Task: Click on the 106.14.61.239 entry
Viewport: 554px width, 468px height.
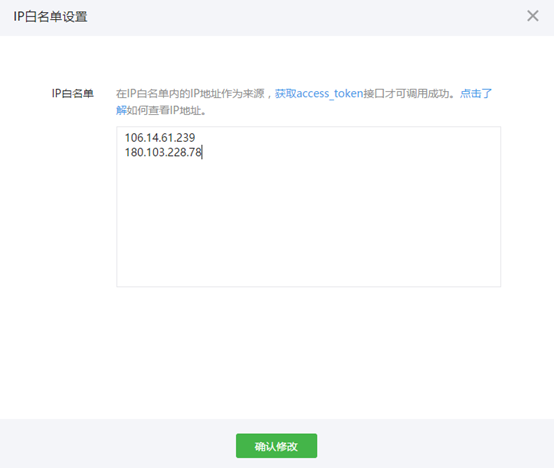Action: point(160,137)
